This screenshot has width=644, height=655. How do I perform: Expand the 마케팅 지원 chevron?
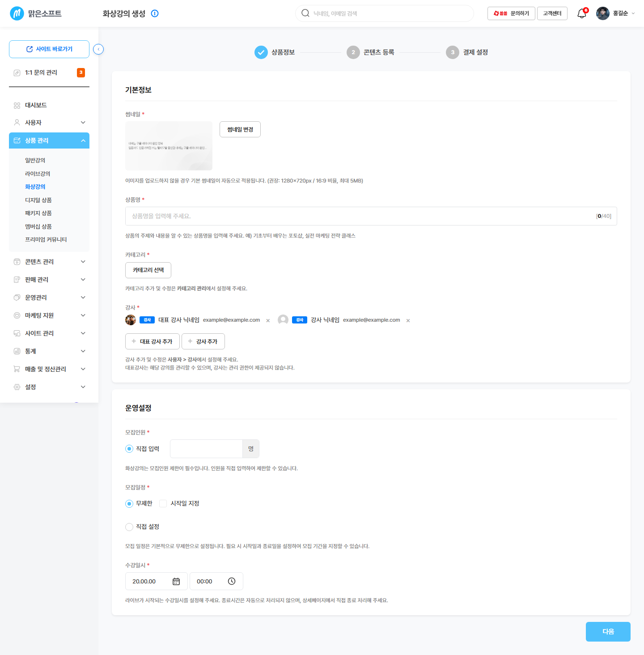point(83,315)
